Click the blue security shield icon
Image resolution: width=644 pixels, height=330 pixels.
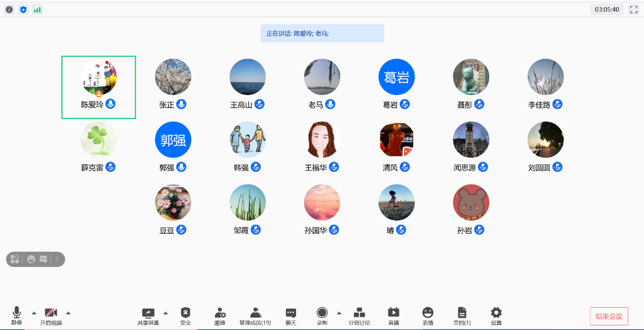(x=23, y=9)
